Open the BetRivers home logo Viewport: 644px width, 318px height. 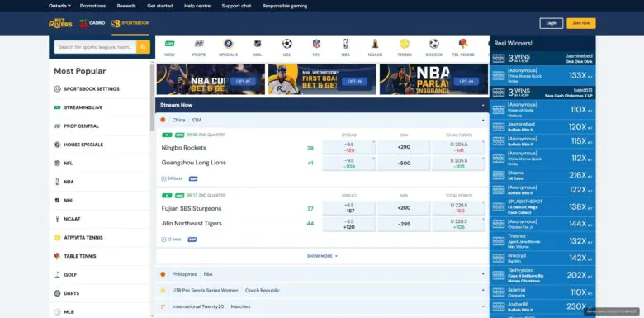click(x=60, y=23)
